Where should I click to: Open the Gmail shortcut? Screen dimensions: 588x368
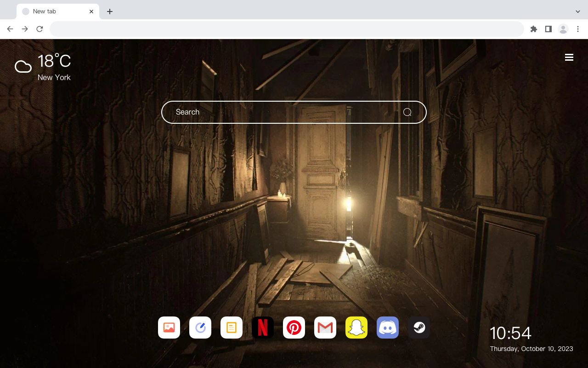[325, 328]
